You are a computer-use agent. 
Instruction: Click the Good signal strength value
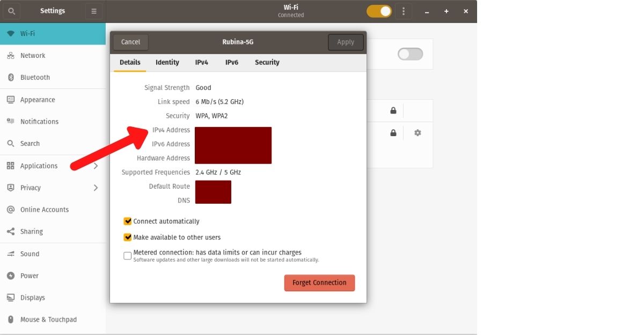[x=203, y=88]
